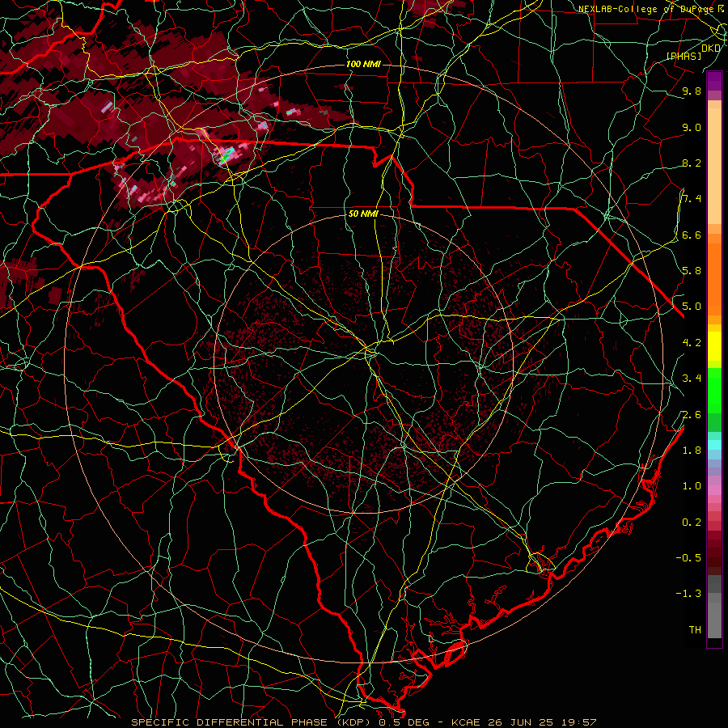Click the 9.0 value on the legend
The width and height of the screenshot is (728, 728).
tap(692, 127)
